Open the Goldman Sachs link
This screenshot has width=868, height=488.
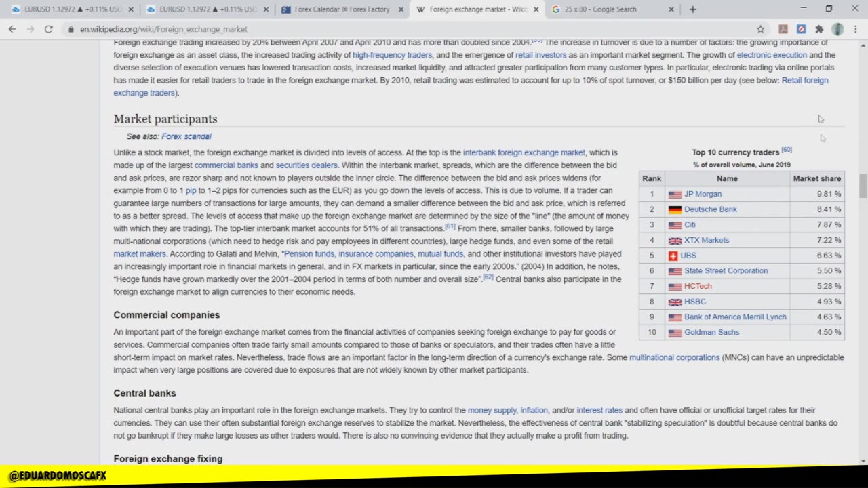click(711, 332)
